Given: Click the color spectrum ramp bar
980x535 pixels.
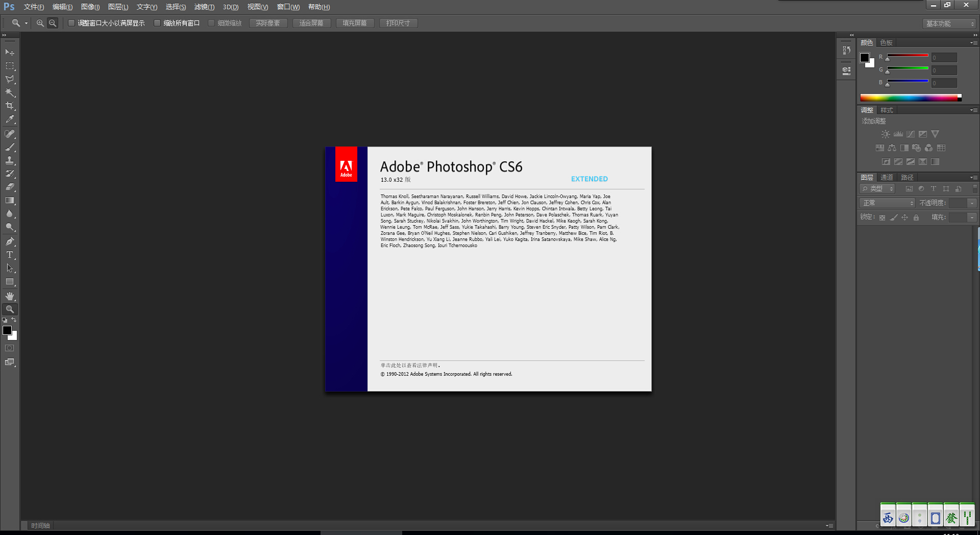Looking at the screenshot, I should [x=910, y=98].
